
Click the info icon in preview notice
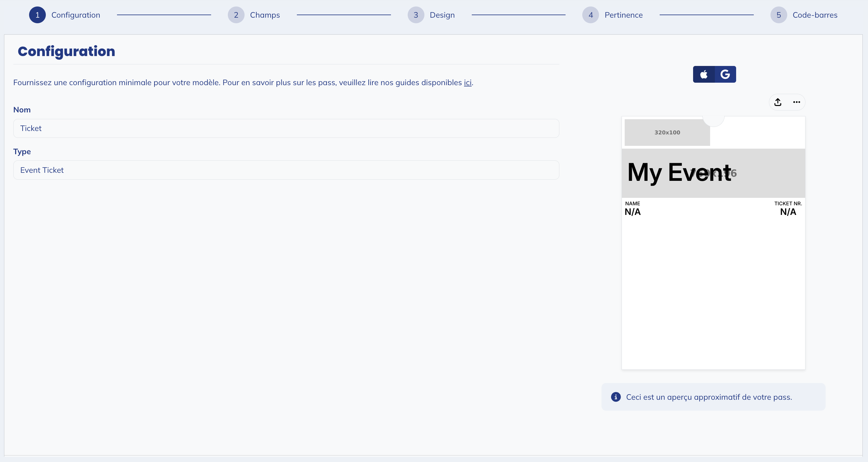pyautogui.click(x=616, y=397)
